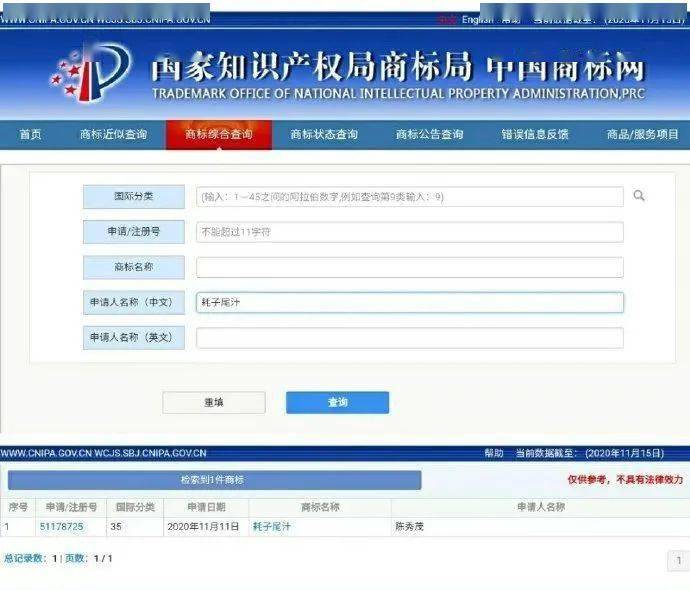The height and width of the screenshot is (590, 690).
Task: Click the 重填 reset button
Action: [x=214, y=402]
